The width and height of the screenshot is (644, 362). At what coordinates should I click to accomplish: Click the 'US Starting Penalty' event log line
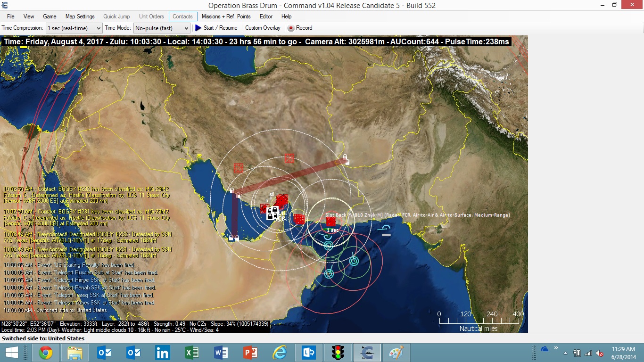(69, 265)
